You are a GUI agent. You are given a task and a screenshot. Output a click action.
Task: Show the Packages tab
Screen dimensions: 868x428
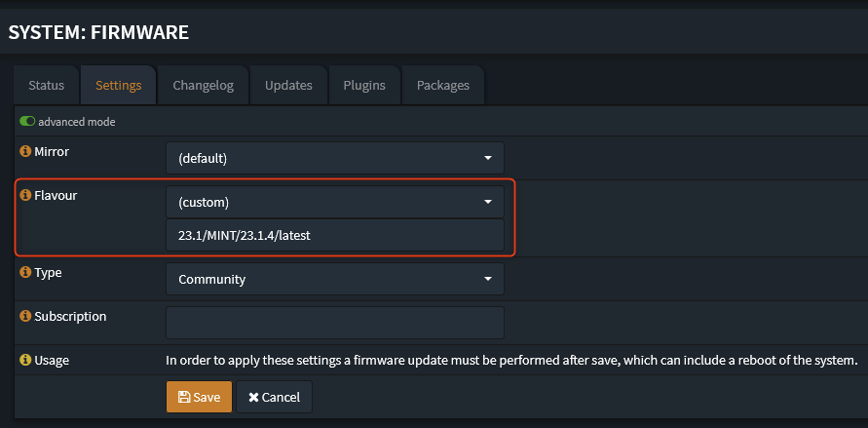pos(442,86)
